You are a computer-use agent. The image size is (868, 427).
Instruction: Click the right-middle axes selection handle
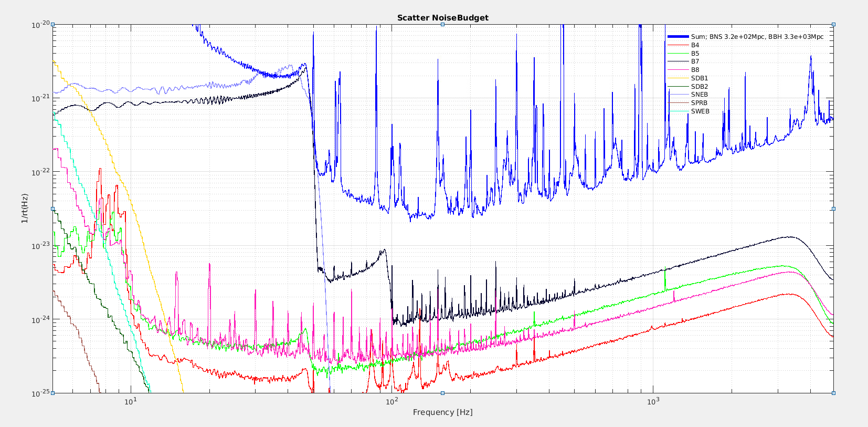click(833, 209)
